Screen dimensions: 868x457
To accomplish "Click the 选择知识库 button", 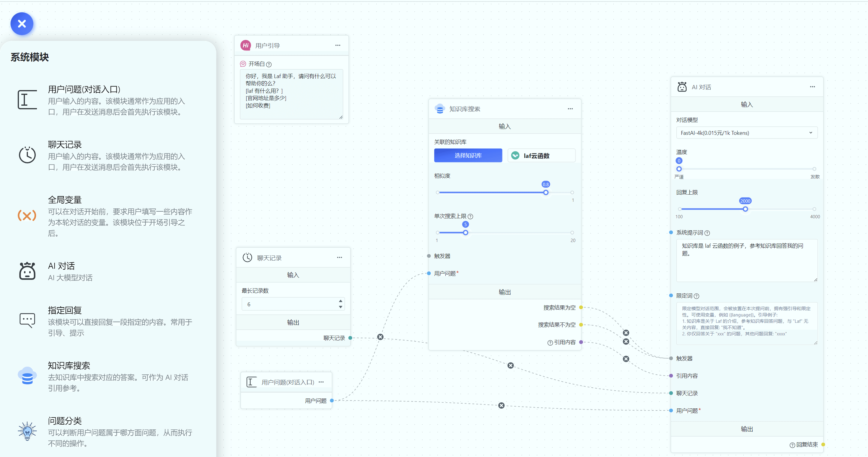I will [x=468, y=156].
